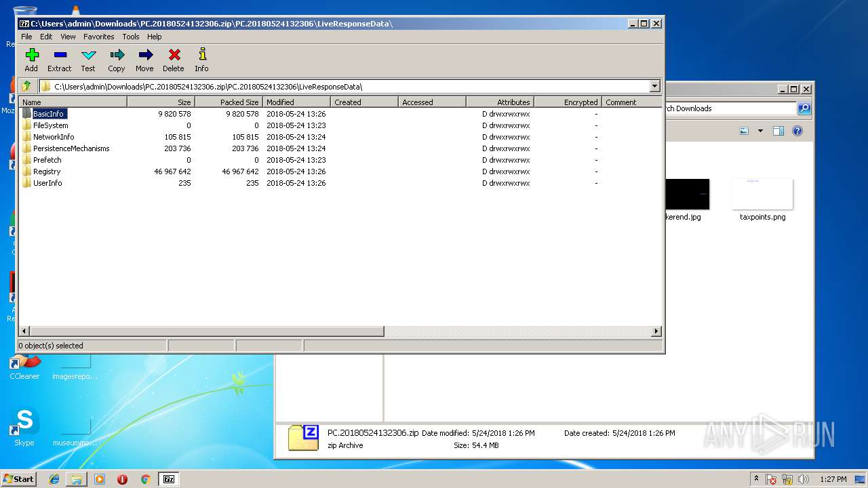The width and height of the screenshot is (868, 488).
Task: Sort by the Created column header
Action: [x=365, y=102]
